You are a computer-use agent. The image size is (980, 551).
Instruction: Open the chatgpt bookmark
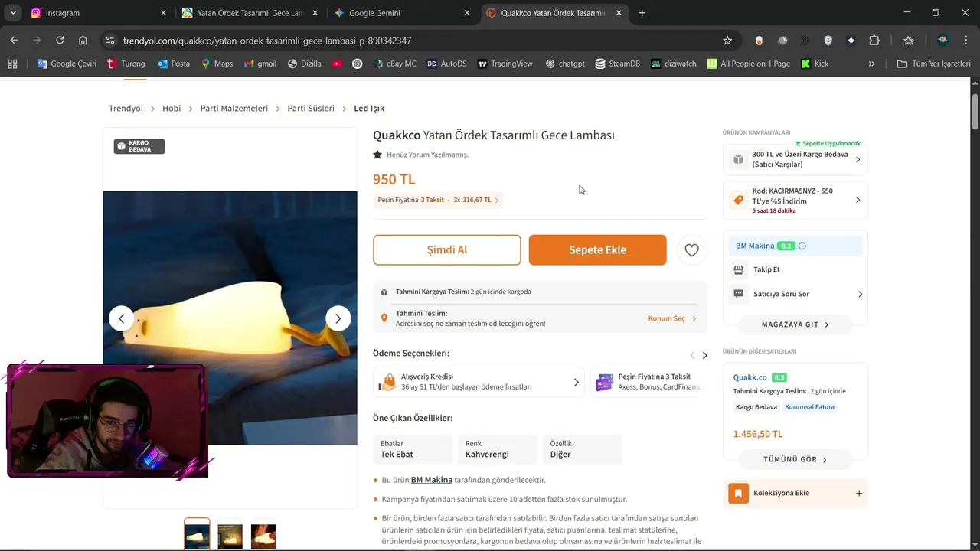(565, 64)
